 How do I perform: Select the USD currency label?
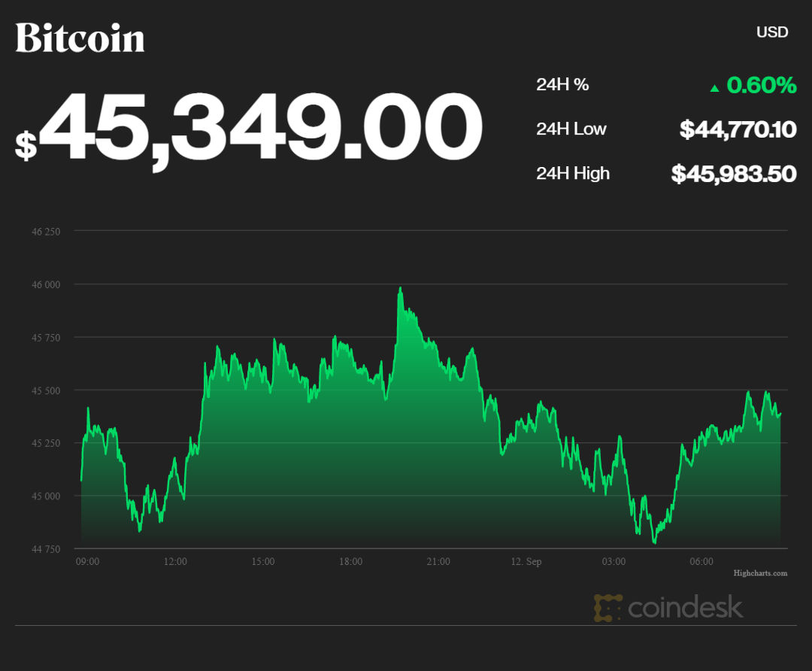(772, 32)
